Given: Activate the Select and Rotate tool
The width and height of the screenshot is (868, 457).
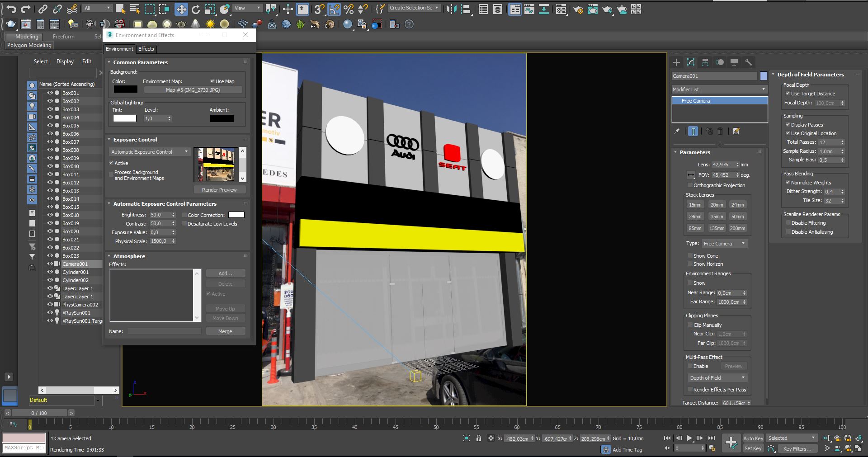Looking at the screenshot, I should tap(195, 9).
